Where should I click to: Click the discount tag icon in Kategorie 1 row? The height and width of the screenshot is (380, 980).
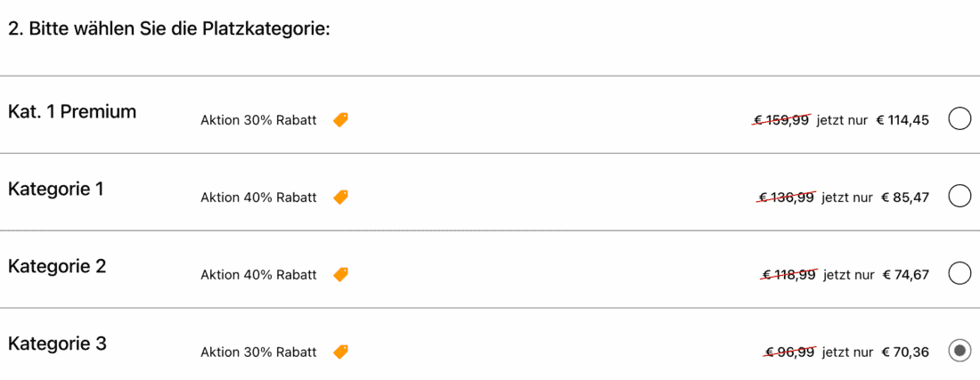pyautogui.click(x=340, y=198)
